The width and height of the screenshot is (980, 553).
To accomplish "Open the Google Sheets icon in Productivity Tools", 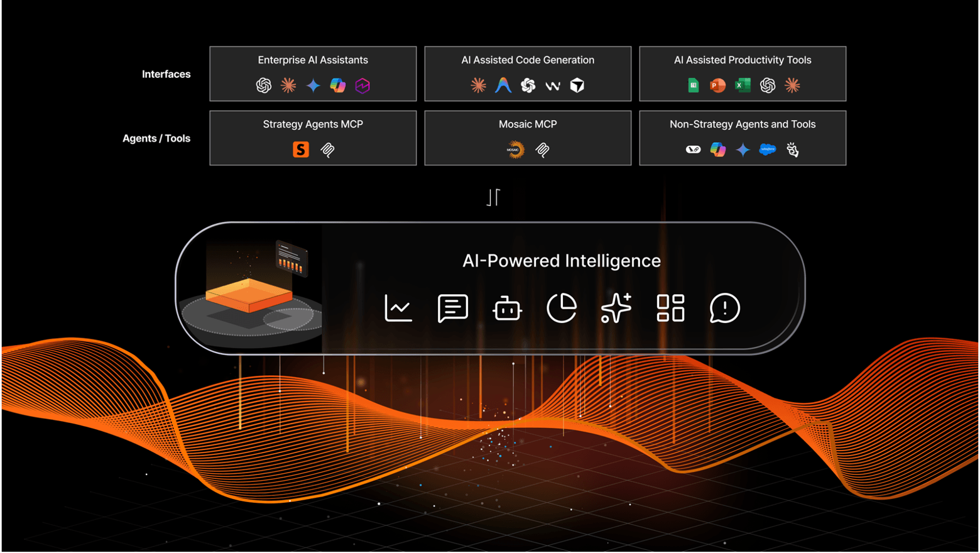I will pyautogui.click(x=694, y=85).
